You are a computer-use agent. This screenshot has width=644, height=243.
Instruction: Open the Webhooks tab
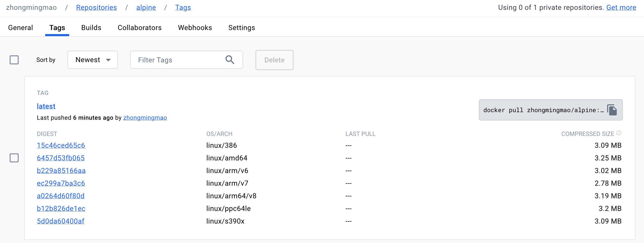pyautogui.click(x=195, y=28)
